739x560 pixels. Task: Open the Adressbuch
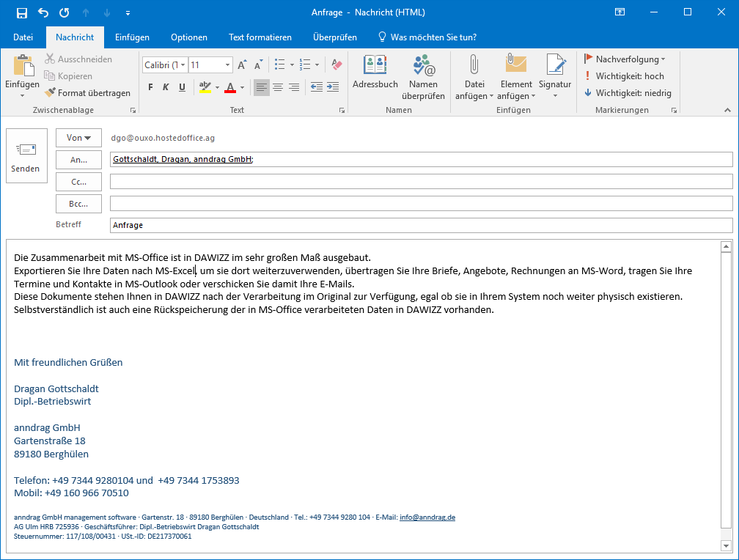[375, 72]
